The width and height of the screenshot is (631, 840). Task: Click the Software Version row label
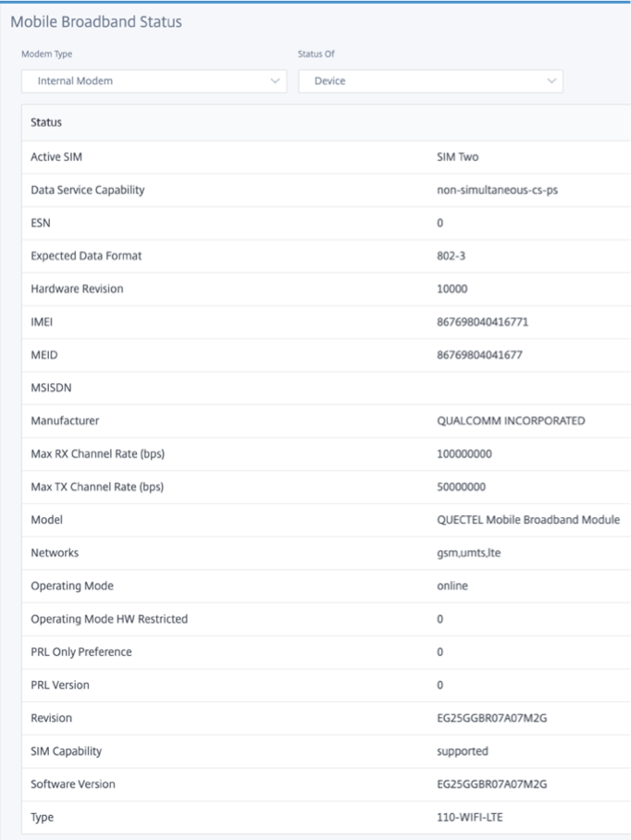73,784
